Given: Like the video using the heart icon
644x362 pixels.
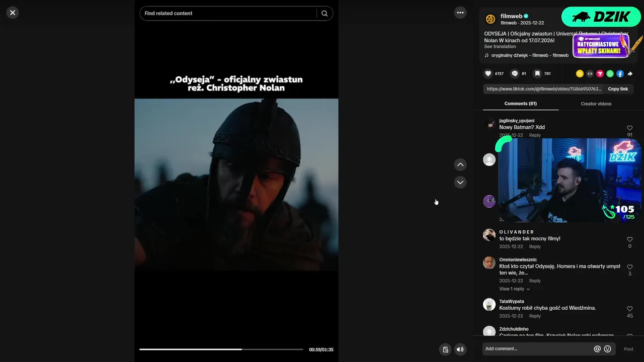Looking at the screenshot, I should 488,73.
